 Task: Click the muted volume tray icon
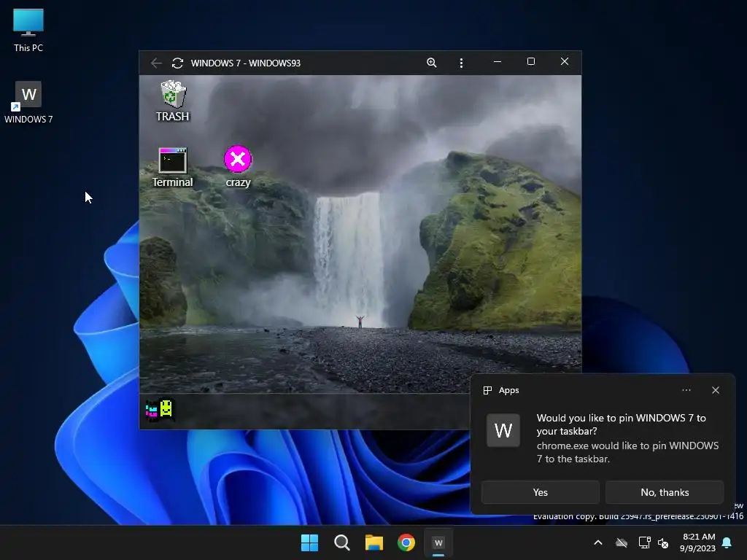[662, 542]
